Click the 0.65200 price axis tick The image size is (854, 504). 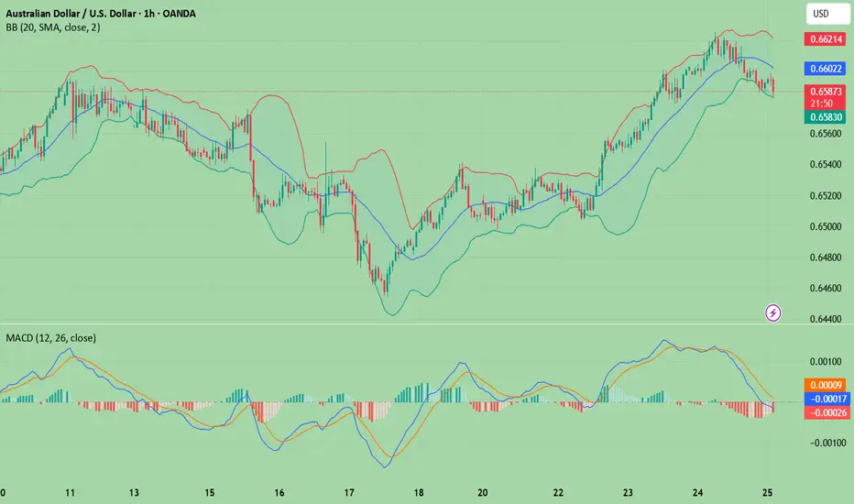point(826,195)
